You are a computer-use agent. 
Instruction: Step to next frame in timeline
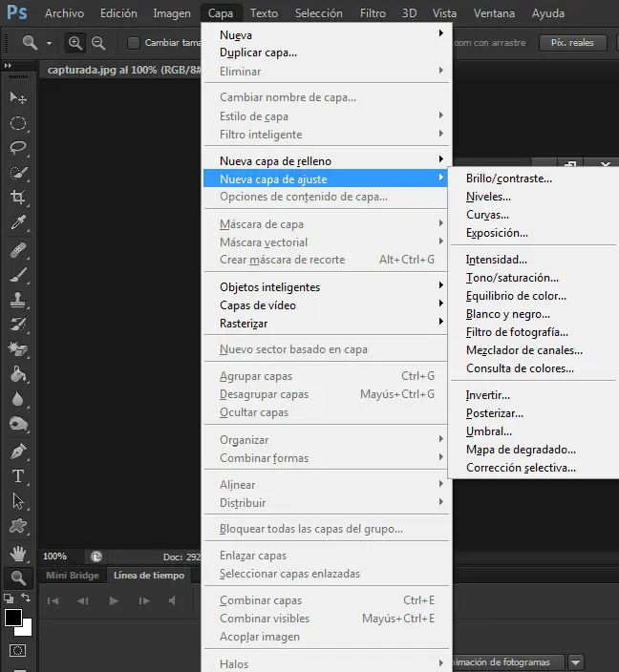[144, 600]
